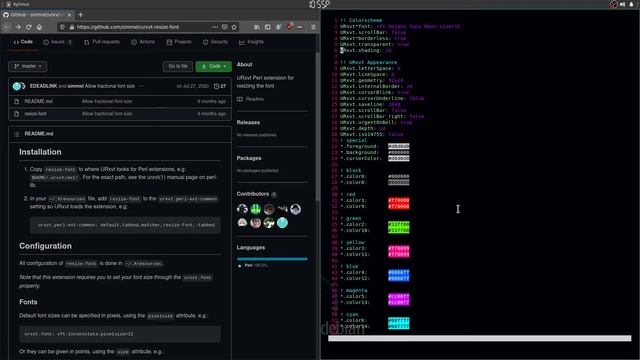Click the URxvt.cursorBlink line
The height and width of the screenshot is (360, 640).
click(x=375, y=92)
